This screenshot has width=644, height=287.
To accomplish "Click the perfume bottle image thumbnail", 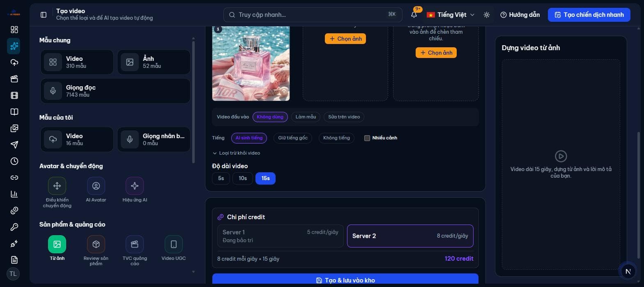I will [x=251, y=63].
